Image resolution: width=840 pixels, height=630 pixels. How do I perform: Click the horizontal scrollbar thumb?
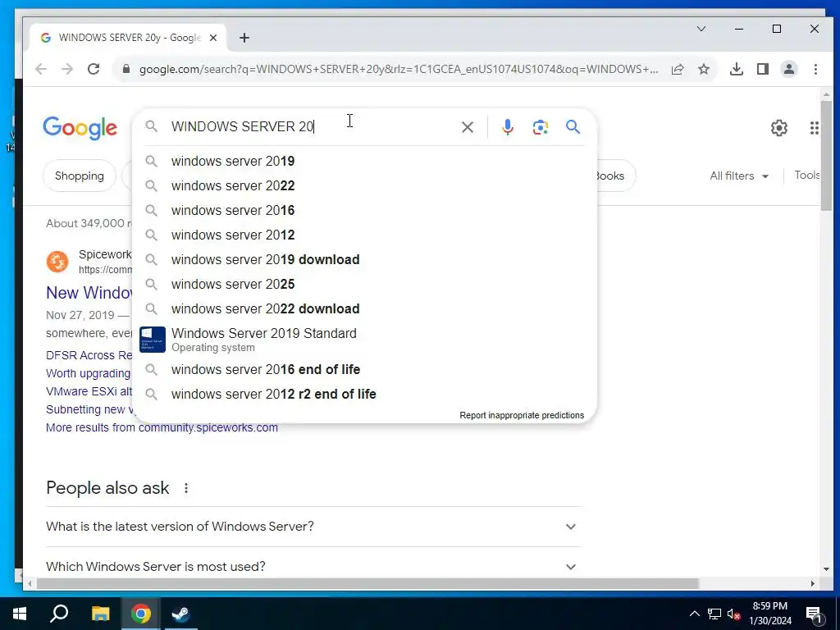point(368,583)
